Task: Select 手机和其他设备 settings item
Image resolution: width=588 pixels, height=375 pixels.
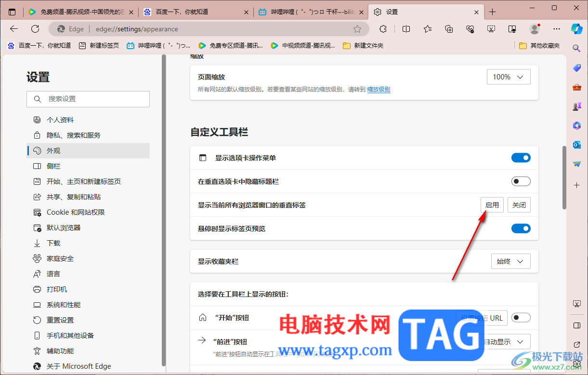Action: tap(88, 336)
